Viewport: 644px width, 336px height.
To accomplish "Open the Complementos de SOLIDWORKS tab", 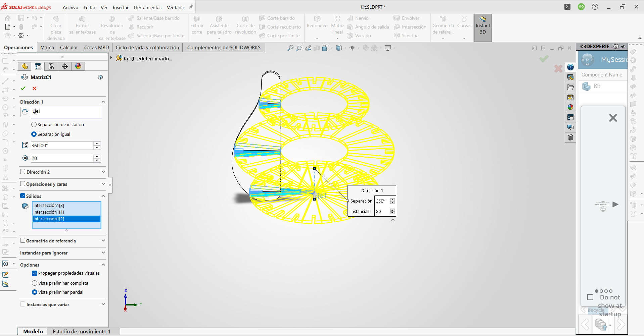I will pos(224,48).
